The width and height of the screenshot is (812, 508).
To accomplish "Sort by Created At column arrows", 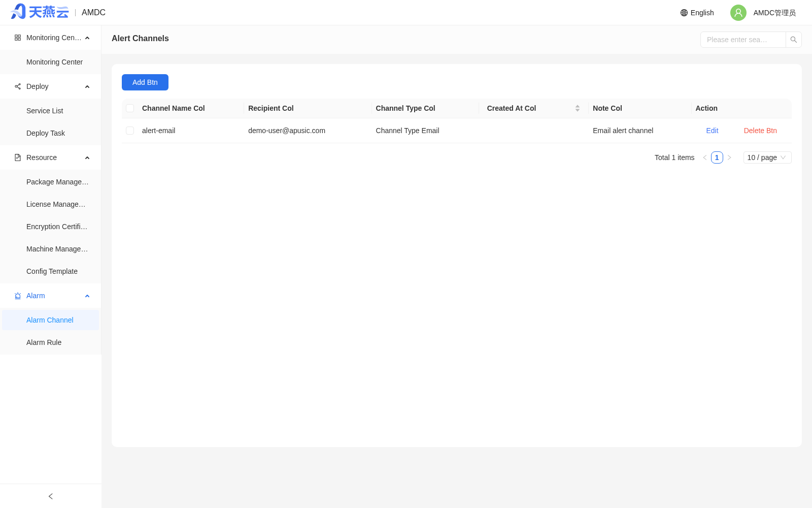I will pyautogui.click(x=578, y=108).
